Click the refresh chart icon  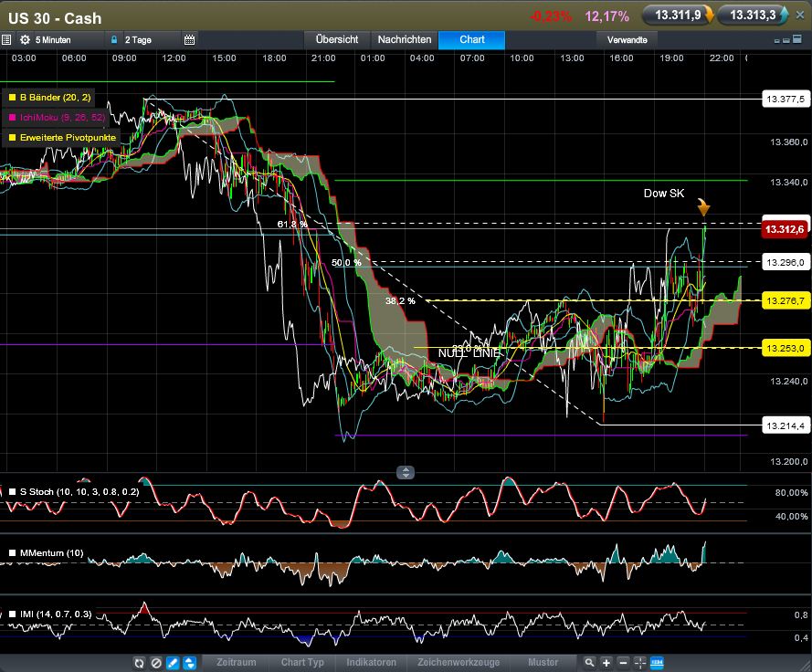(139, 663)
